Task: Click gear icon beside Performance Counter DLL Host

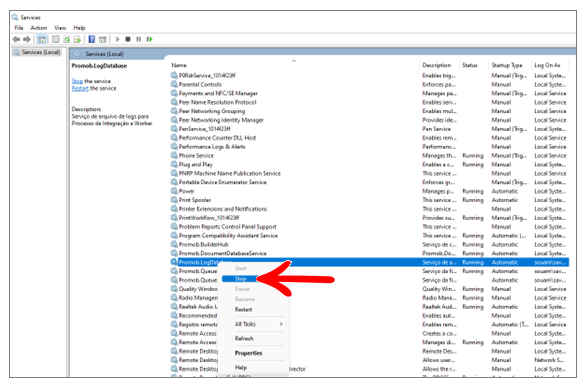Action: 174,138
